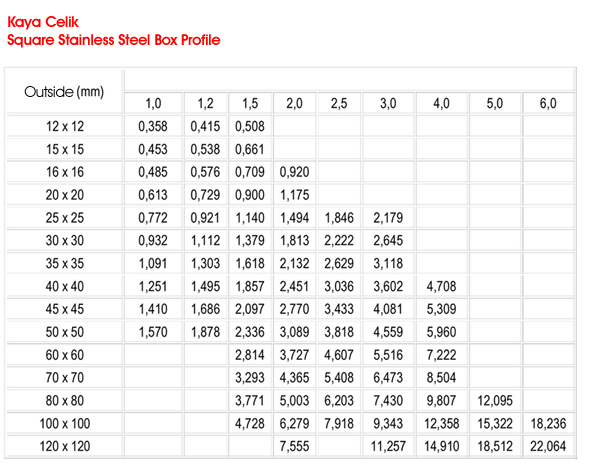Click the cell with value 18,236

548,423
